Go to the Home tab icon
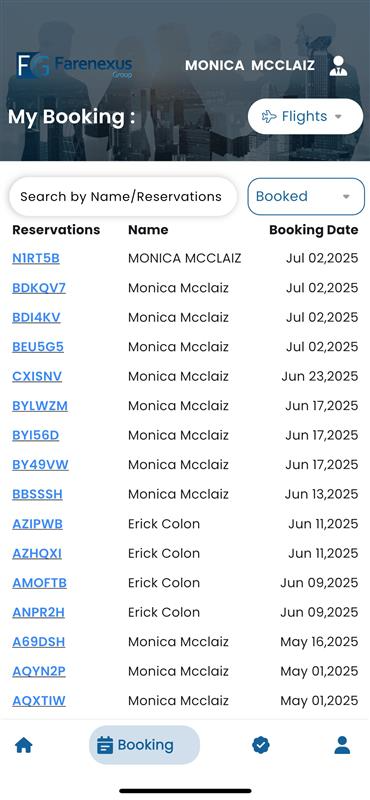Screen dimensions: 370x800 tap(24, 745)
